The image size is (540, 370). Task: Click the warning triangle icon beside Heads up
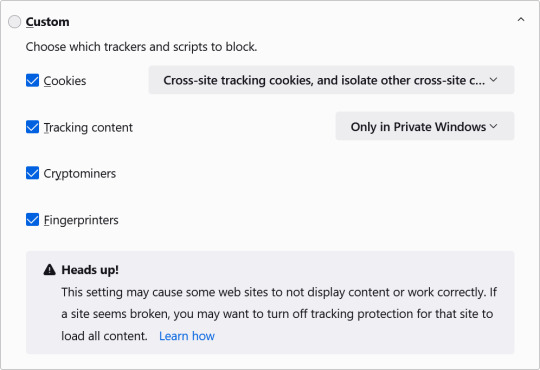coord(50,269)
